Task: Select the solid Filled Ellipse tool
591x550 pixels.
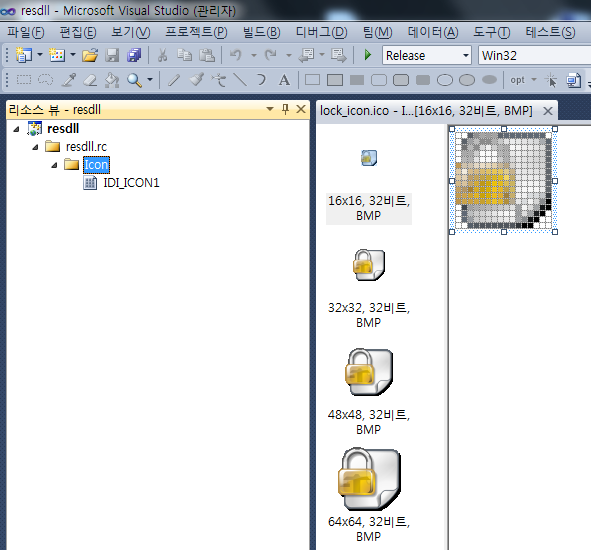Action: pos(489,80)
